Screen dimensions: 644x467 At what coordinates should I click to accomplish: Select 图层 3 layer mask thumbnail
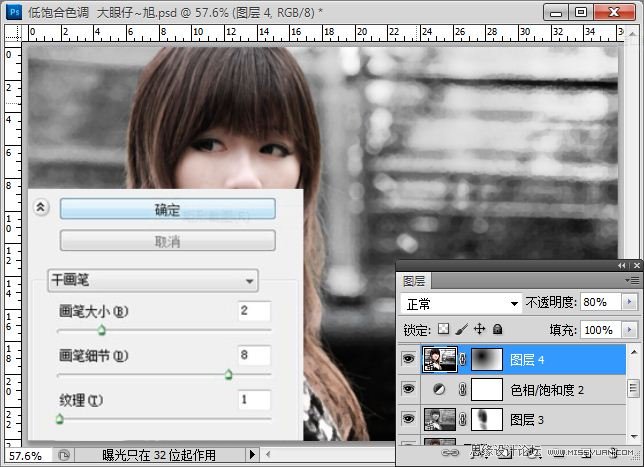[x=487, y=419]
